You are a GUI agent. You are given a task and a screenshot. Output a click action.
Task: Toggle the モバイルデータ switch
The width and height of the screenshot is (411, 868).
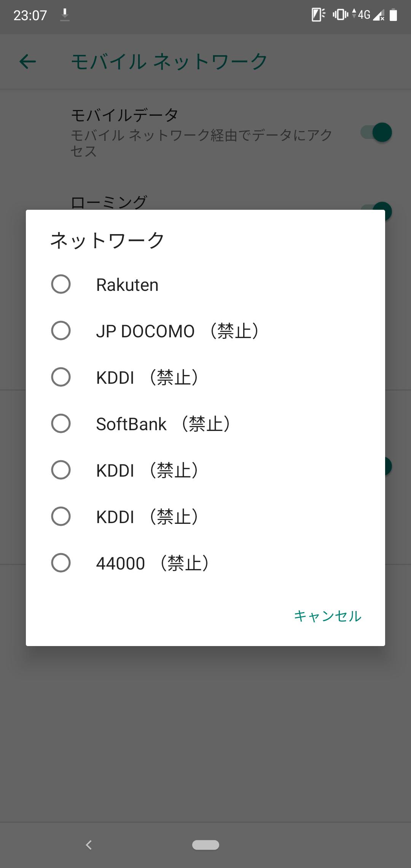376,132
